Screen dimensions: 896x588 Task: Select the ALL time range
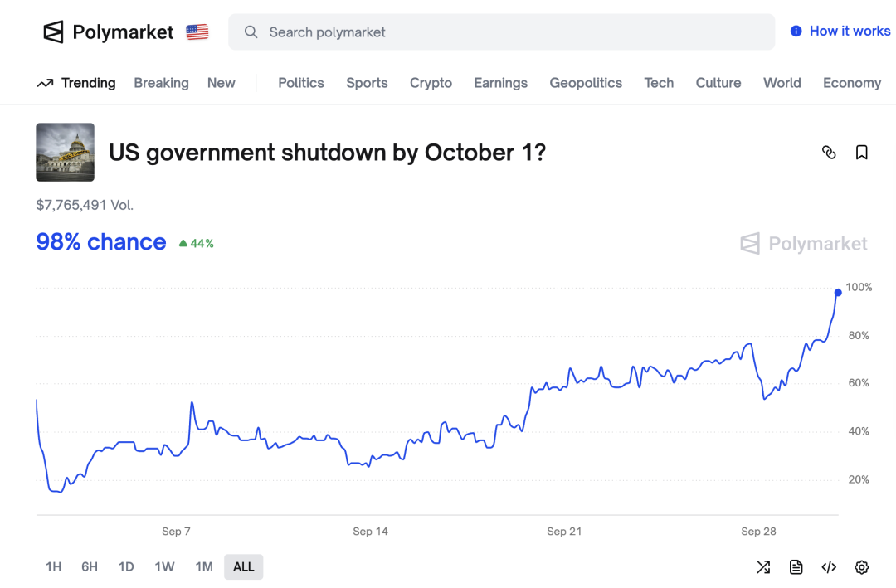pyautogui.click(x=244, y=567)
